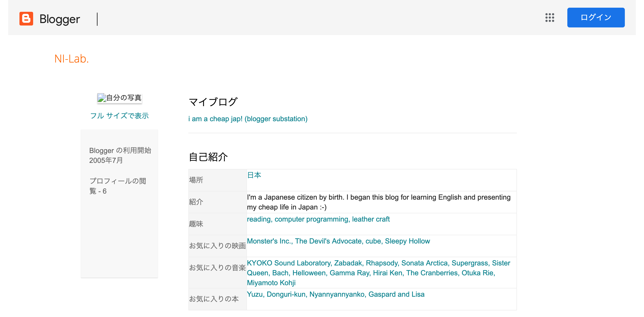Click the 日本 location link
The height and width of the screenshot is (317, 644).
(x=254, y=175)
